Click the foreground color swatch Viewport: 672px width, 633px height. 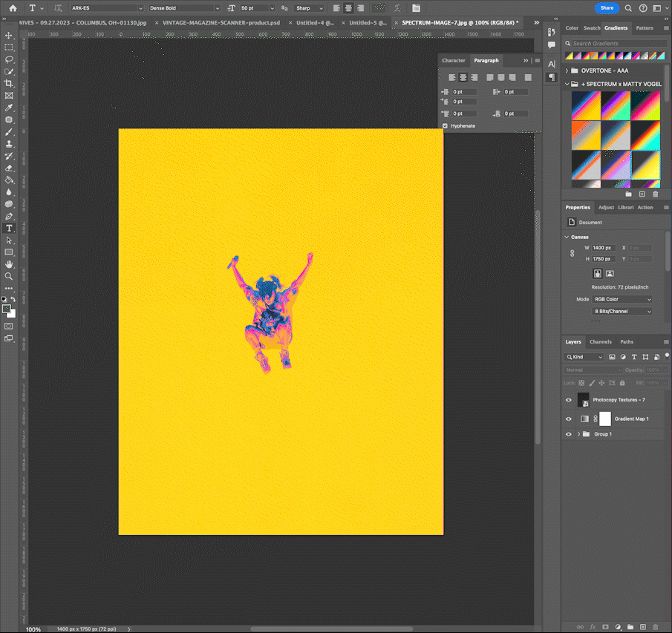(x=7, y=309)
